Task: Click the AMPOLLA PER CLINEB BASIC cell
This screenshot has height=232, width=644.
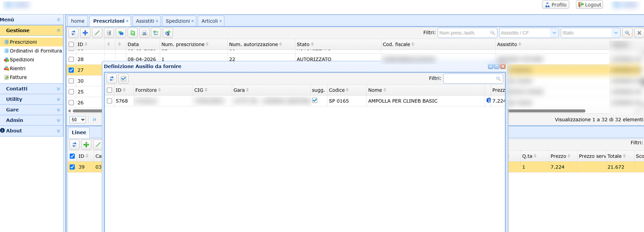Action: pos(425,101)
